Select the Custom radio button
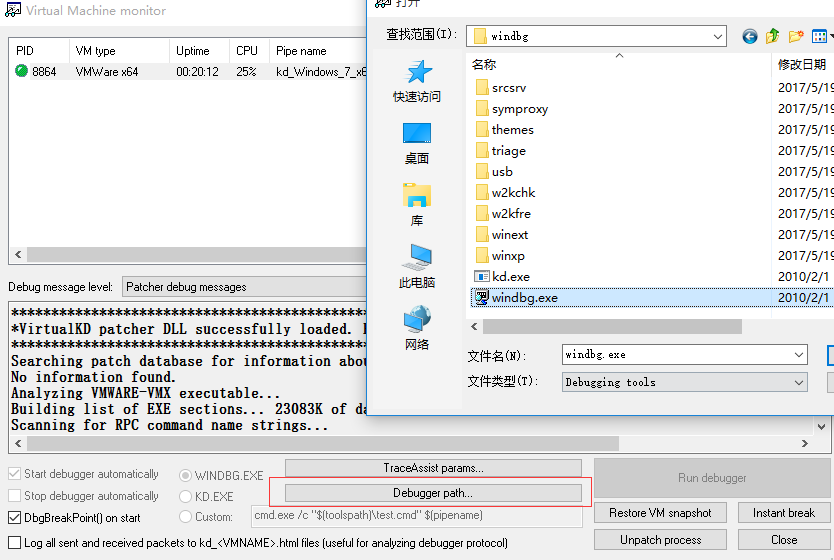 (x=185, y=516)
